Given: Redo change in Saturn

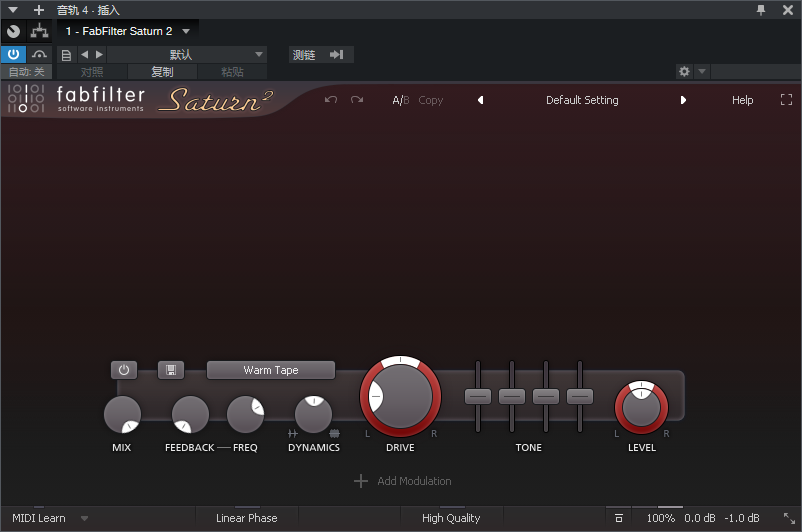Looking at the screenshot, I should pos(357,100).
